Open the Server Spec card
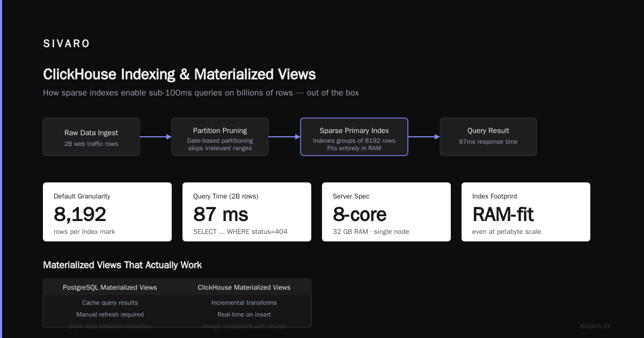This screenshot has height=338, width=644. (386, 212)
